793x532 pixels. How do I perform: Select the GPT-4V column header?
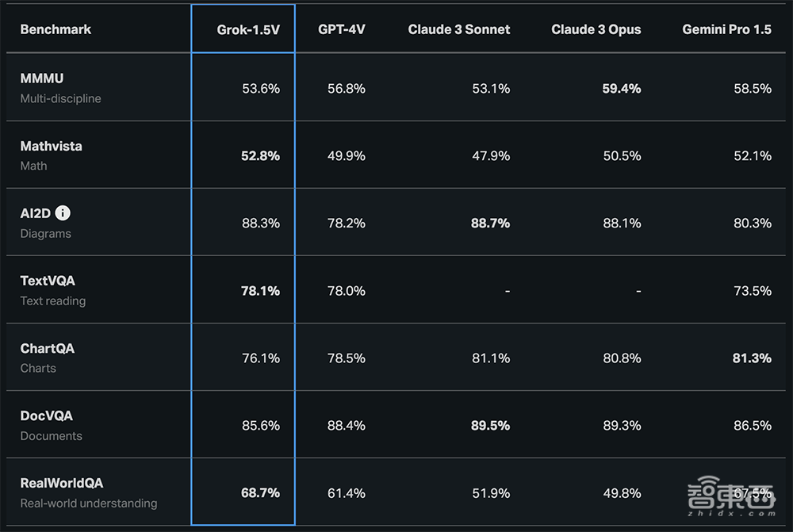pyautogui.click(x=342, y=29)
